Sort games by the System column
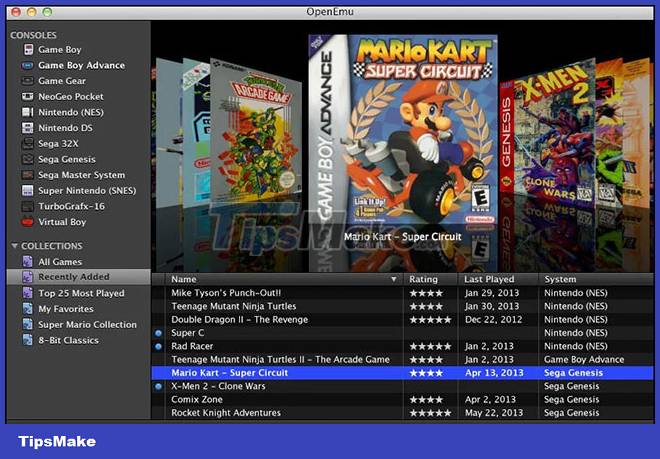This screenshot has width=660, height=459. (596, 279)
